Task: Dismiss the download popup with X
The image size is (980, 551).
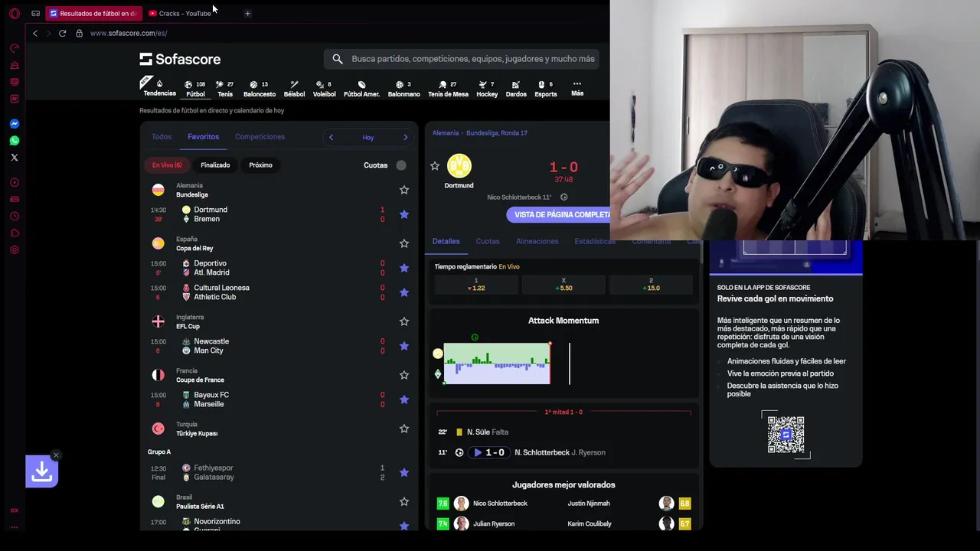Action: (x=56, y=455)
